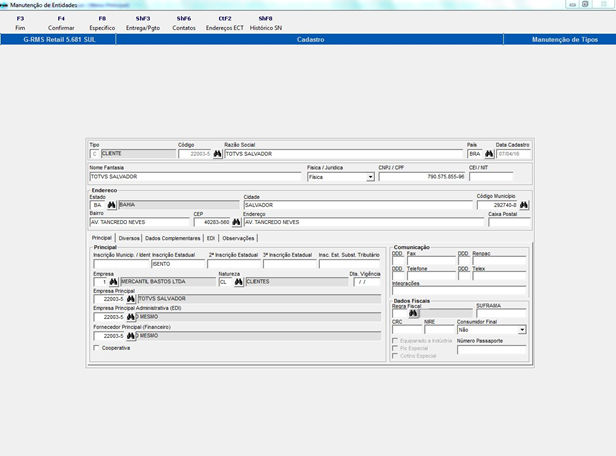Viewport: 616px width, 456px height.
Task: Open ShF8 Histórico SN toolbar button
Action: tap(266, 23)
